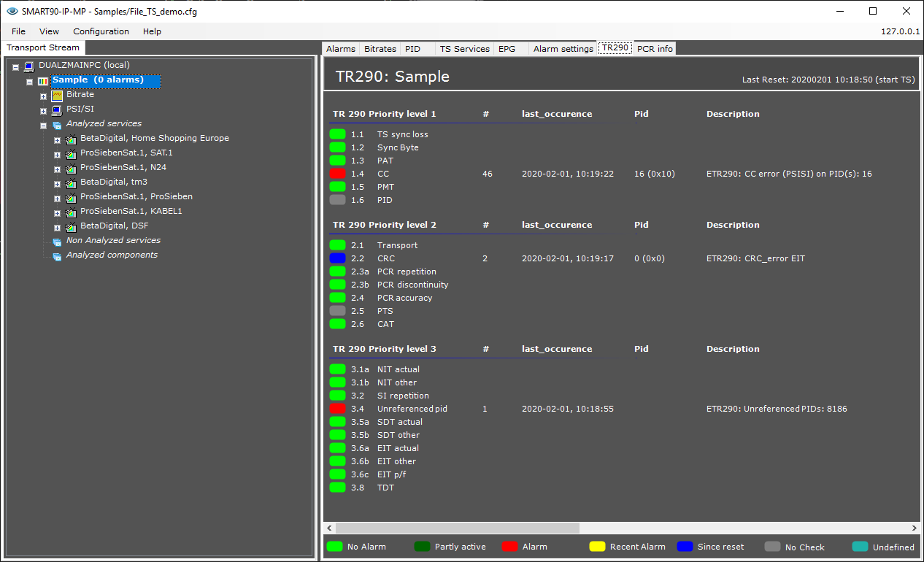
Task: Click the Non Analyzed services icon
Action: pyautogui.click(x=57, y=242)
